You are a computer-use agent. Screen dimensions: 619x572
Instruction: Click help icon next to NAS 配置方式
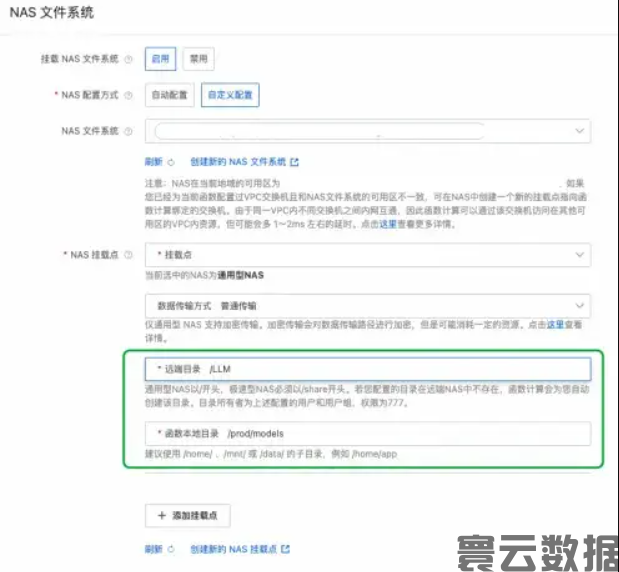[x=128, y=95]
